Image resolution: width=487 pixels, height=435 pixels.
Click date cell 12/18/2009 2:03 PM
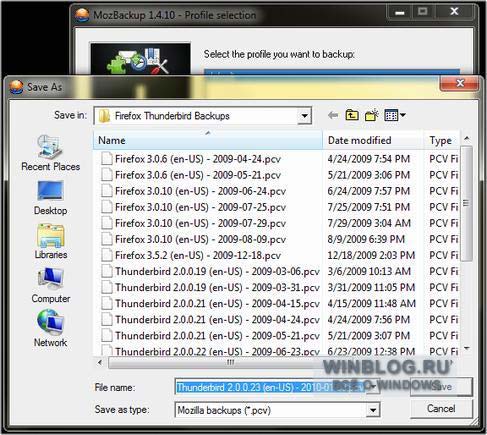click(371, 255)
